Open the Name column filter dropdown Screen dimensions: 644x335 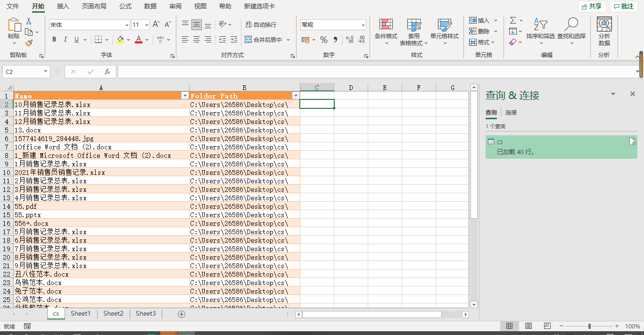(x=185, y=96)
